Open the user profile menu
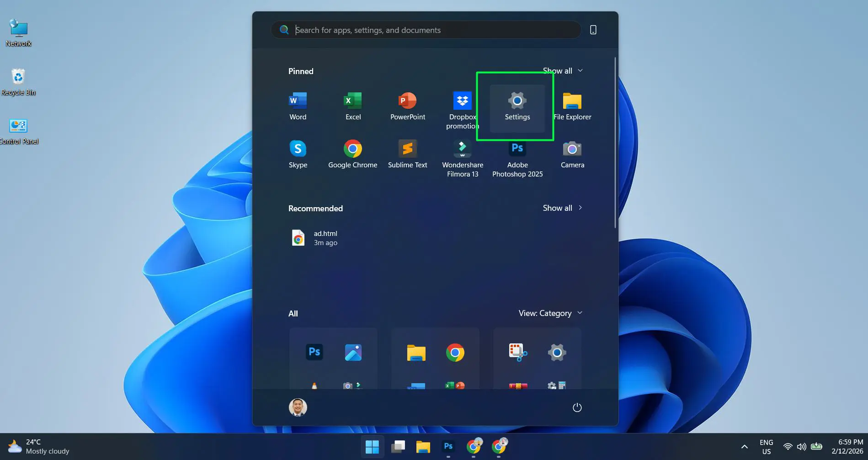 coord(298,407)
